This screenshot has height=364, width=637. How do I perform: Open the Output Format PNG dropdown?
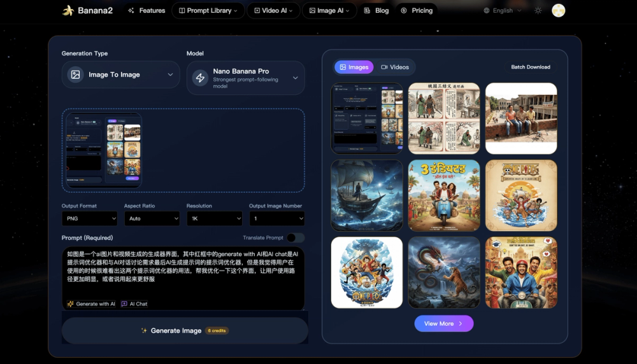tap(89, 219)
